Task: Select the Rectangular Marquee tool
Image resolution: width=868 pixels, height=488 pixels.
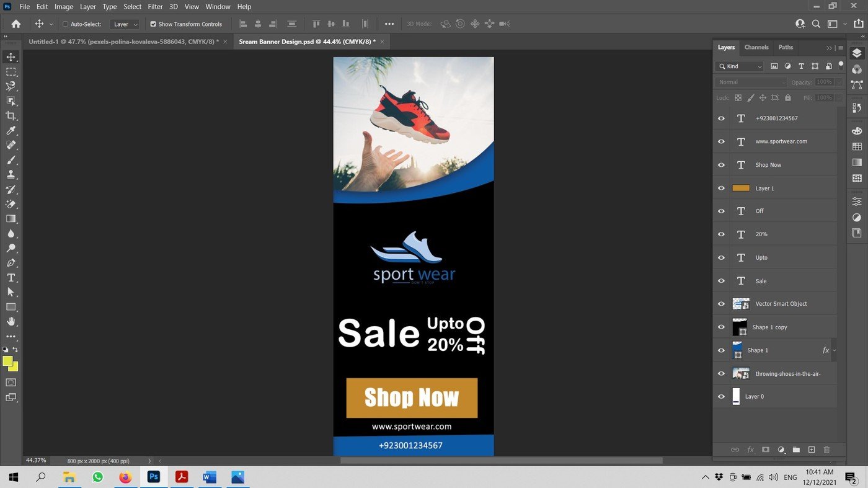Action: [10, 71]
